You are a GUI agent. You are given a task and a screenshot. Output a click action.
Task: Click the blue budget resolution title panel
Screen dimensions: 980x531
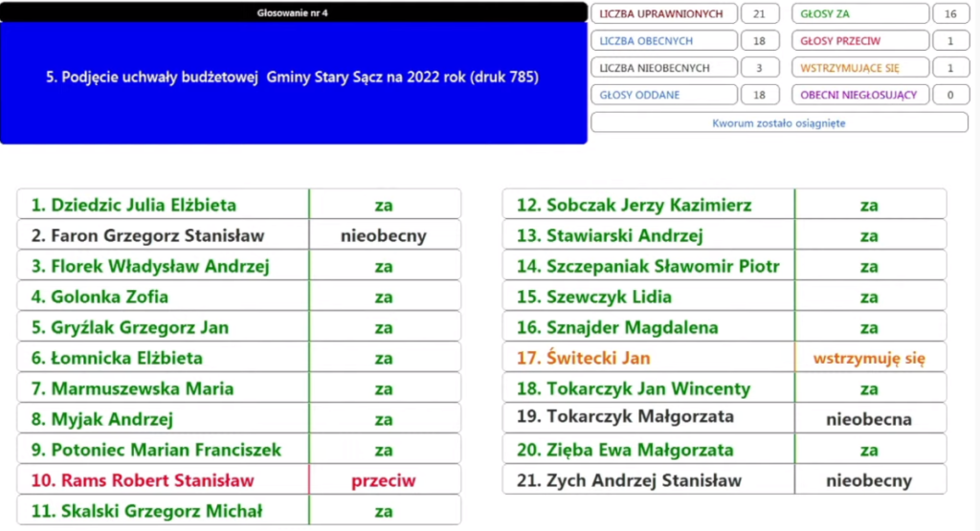click(x=293, y=83)
